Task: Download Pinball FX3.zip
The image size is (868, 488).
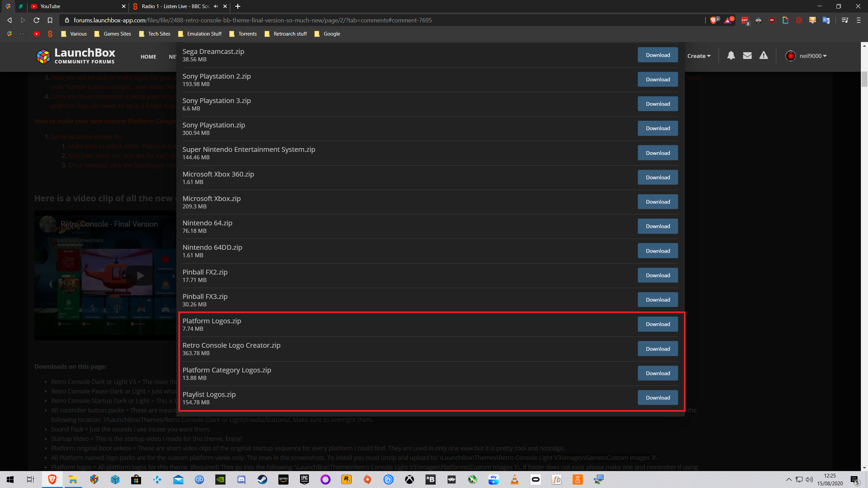Action: 658,300
